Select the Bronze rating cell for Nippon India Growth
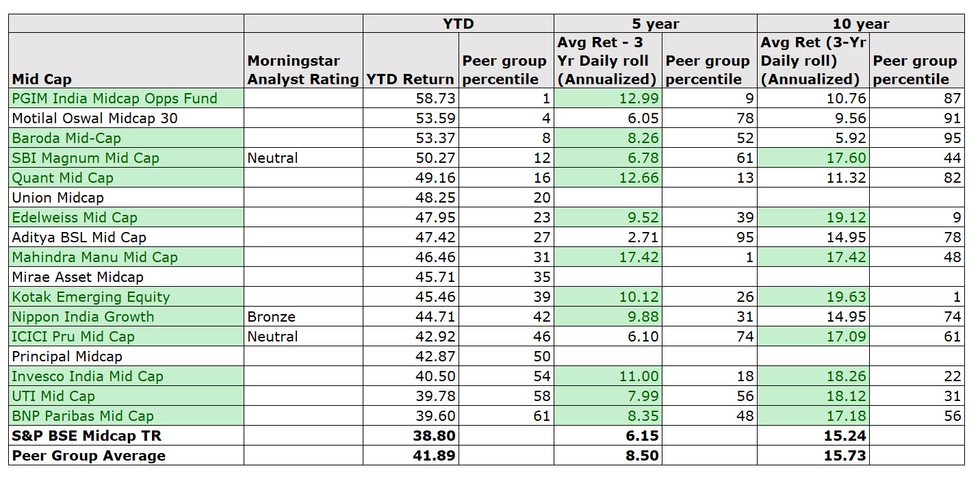 tap(272, 317)
